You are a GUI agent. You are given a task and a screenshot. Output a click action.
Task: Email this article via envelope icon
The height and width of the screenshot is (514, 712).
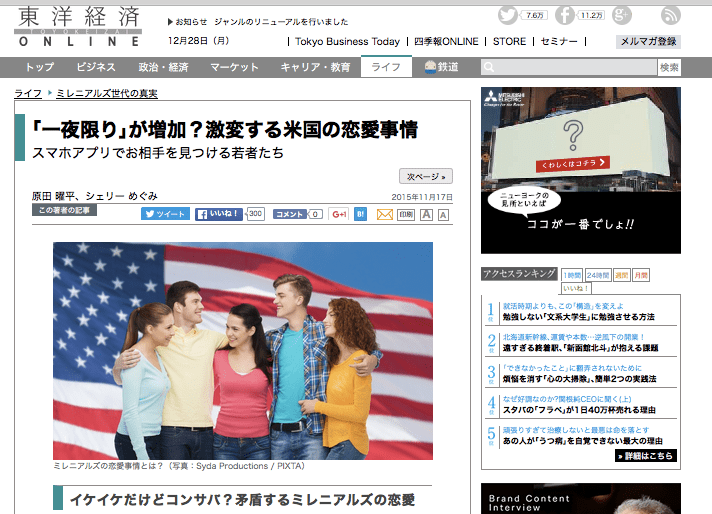tap(383, 214)
